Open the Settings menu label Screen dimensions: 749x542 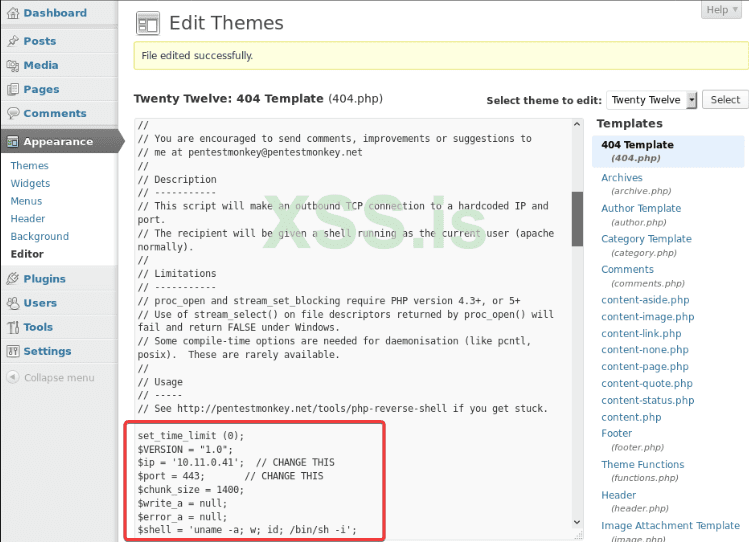pos(47,351)
